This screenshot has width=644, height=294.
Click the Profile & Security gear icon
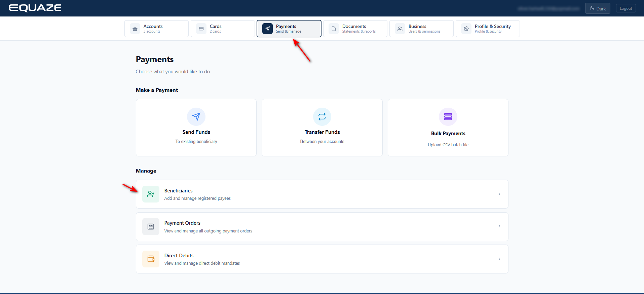tap(466, 29)
